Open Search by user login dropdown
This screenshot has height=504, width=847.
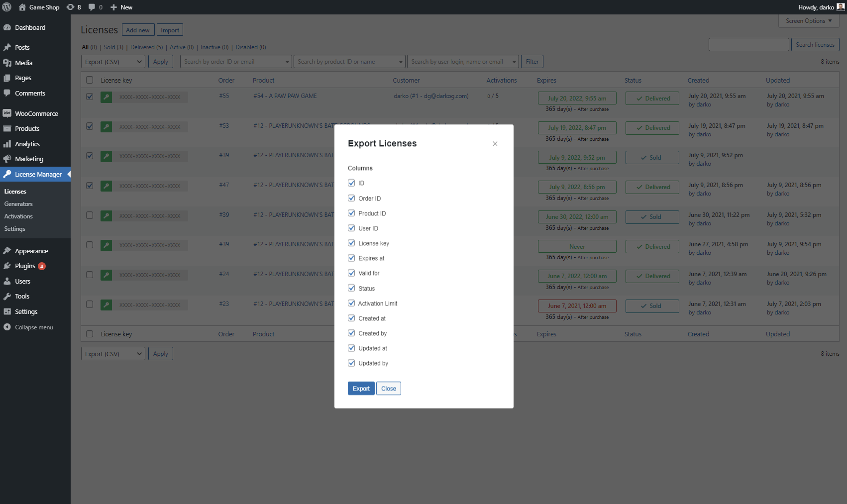[463, 62]
